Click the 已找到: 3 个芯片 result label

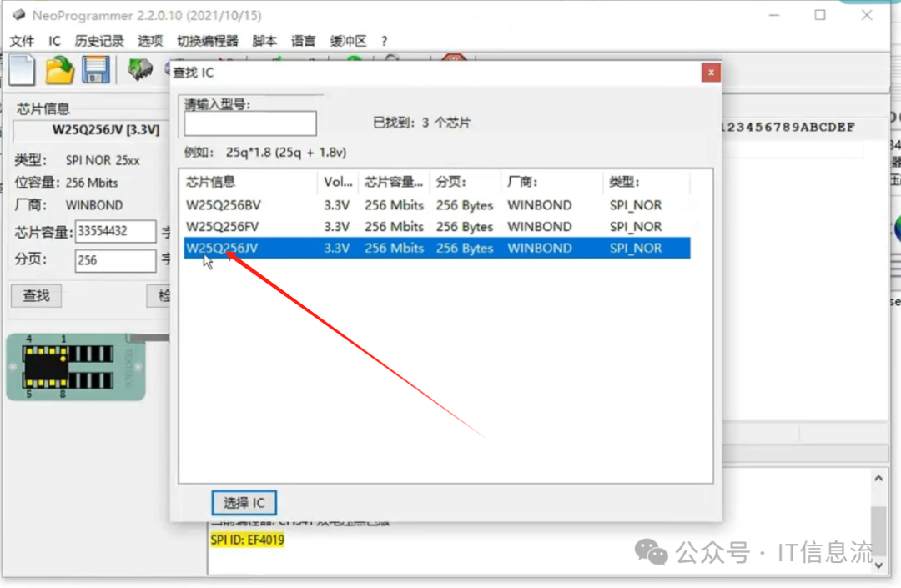click(422, 123)
